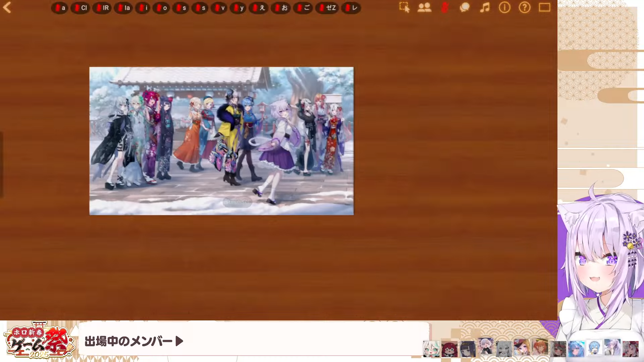Viewport: 644px width, 362px height.
Task: Click the arrow after 出場中のメンバー
Action: [x=179, y=341]
